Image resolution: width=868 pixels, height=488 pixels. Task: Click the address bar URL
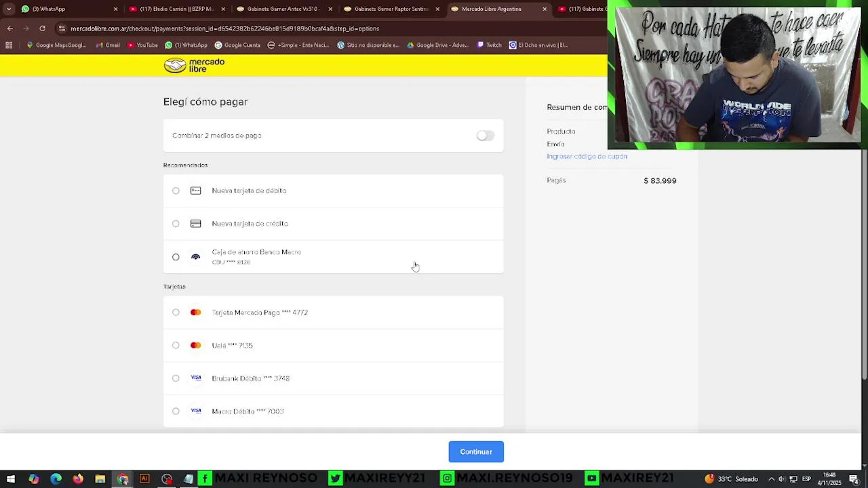click(224, 28)
